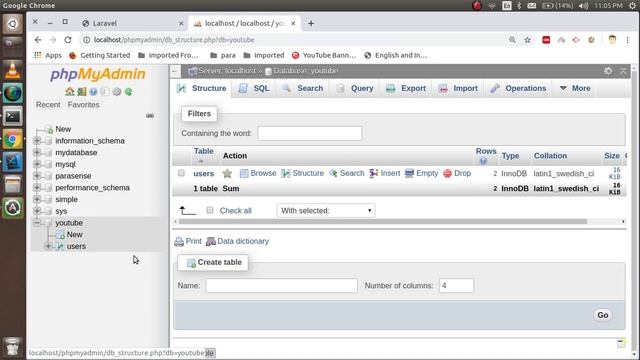Expand the mydatabase tree node
The width and height of the screenshot is (640, 360).
pyautogui.click(x=37, y=152)
